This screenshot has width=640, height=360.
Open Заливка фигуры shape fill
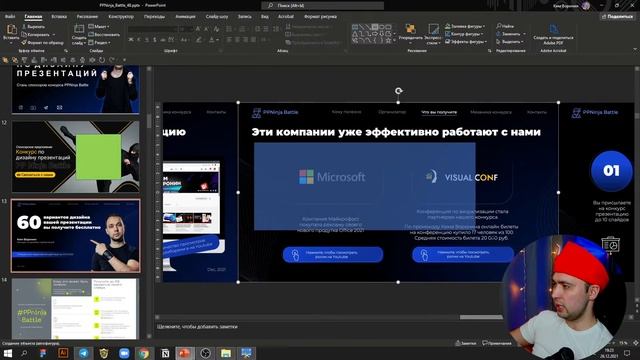click(x=465, y=27)
